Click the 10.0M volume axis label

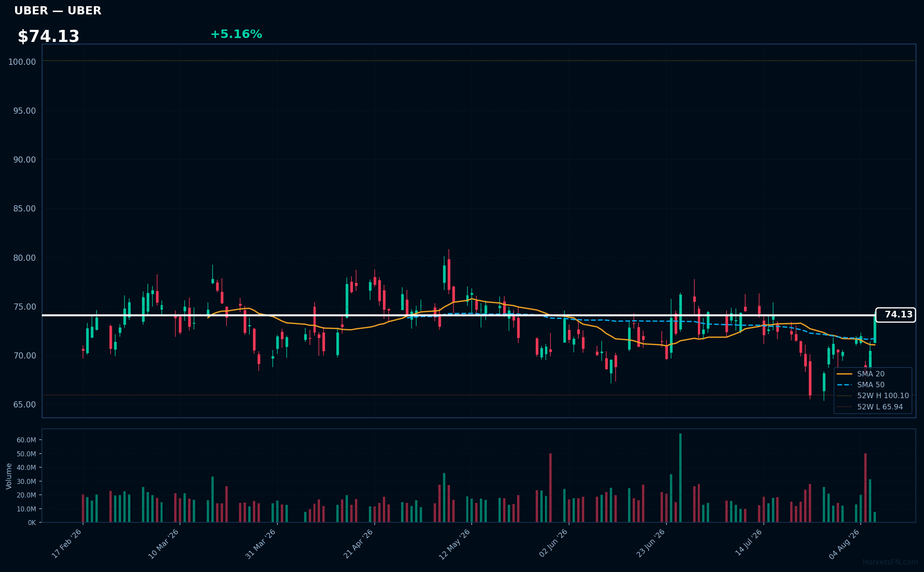[26, 509]
